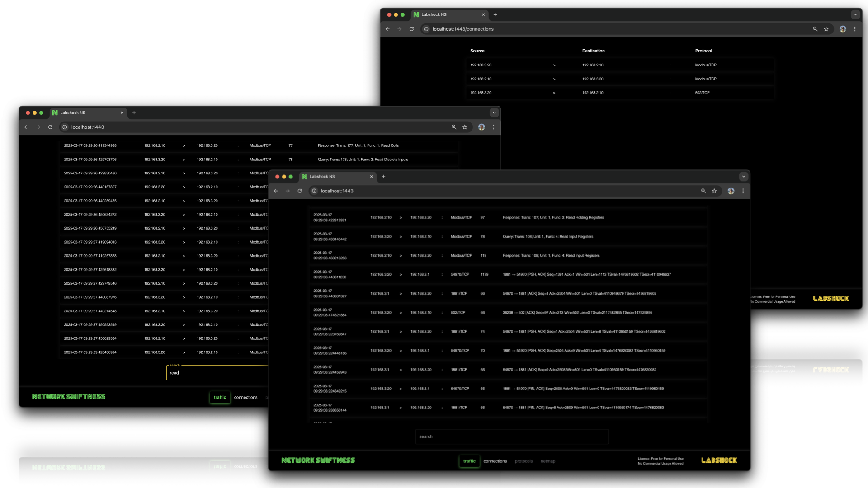The height and width of the screenshot is (488, 868).
Task: Bookmark star in front window address bar
Action: pos(714,191)
